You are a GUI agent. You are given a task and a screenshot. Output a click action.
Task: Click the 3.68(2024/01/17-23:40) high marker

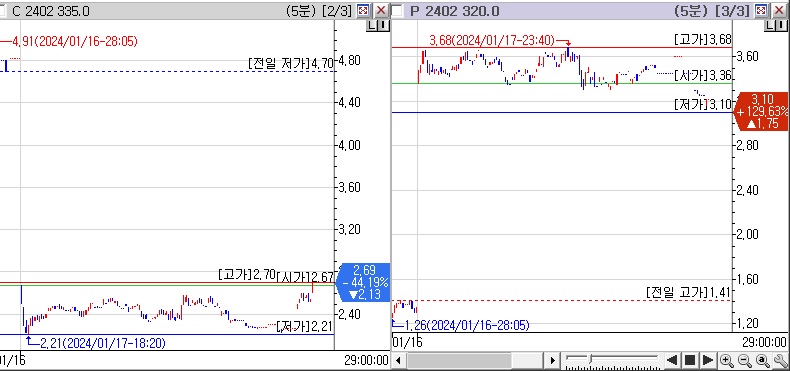coord(492,40)
